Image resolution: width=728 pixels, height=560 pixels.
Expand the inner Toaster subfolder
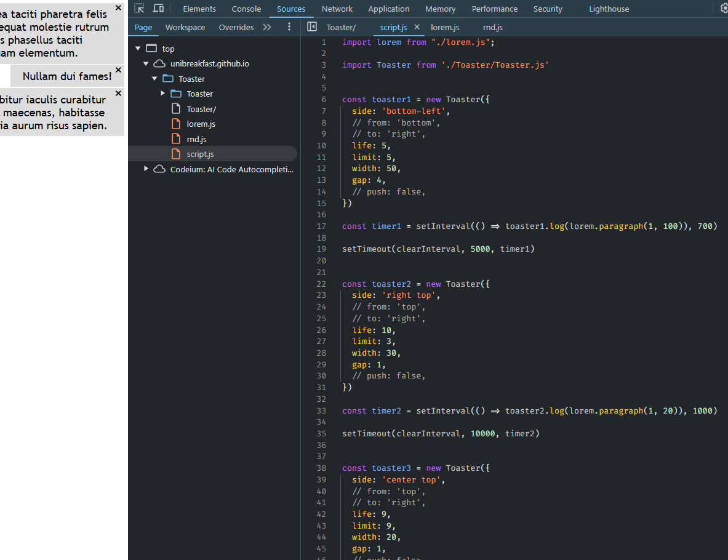point(162,94)
